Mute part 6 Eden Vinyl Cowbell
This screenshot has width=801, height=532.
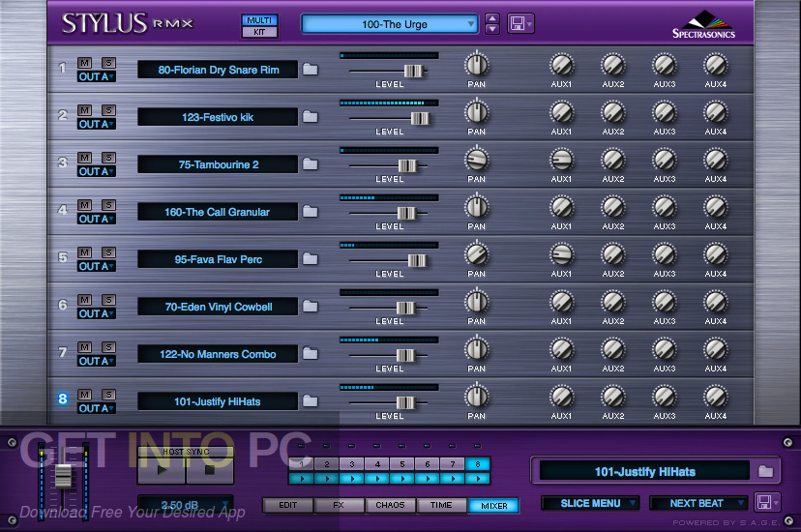click(85, 300)
